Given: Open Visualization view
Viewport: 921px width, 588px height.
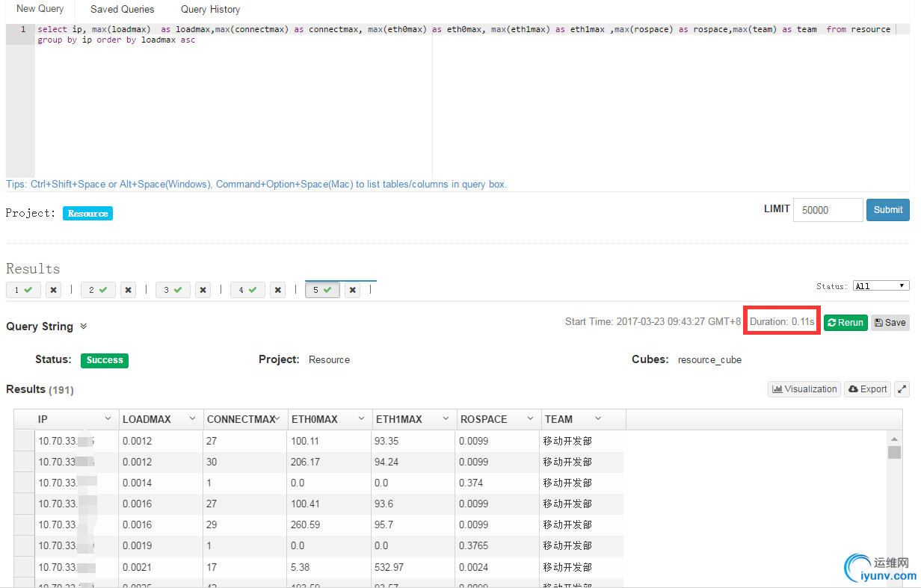Looking at the screenshot, I should [804, 389].
